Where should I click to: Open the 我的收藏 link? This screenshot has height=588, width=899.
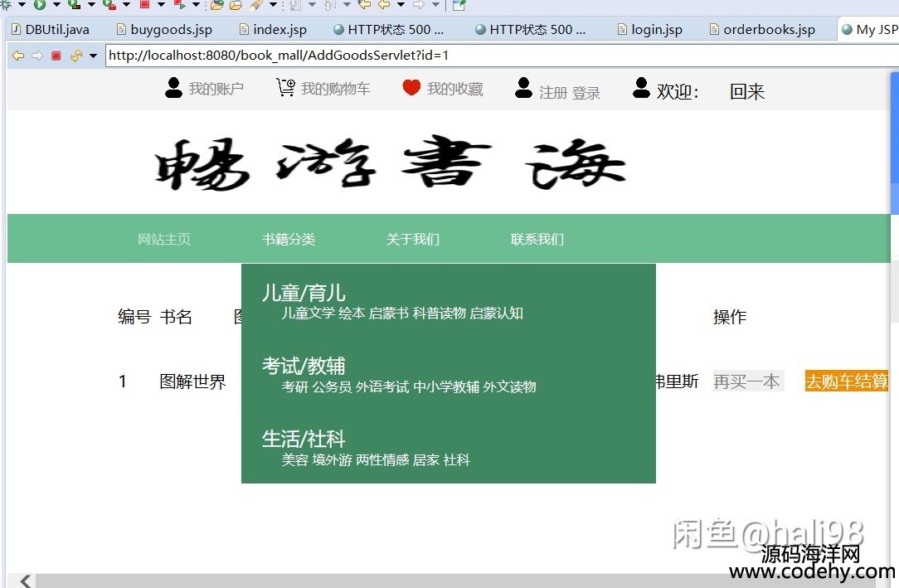(x=454, y=89)
